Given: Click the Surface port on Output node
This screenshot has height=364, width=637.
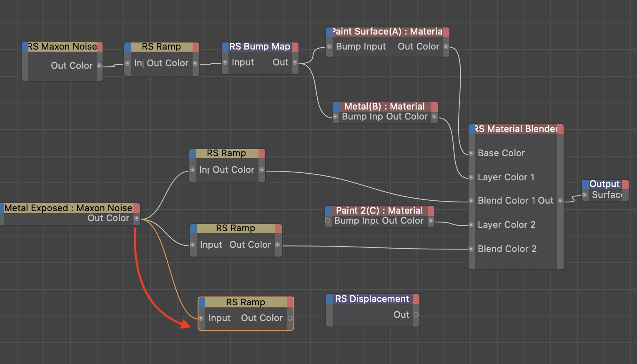Looking at the screenshot, I should [584, 195].
